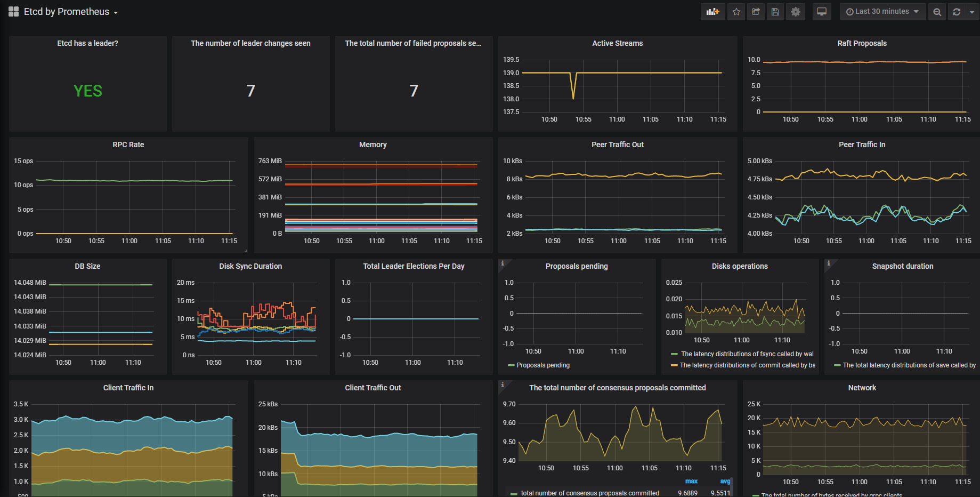Click the green swatch for the fsync legend entry
The height and width of the screenshot is (497, 980).
pyautogui.click(x=674, y=354)
